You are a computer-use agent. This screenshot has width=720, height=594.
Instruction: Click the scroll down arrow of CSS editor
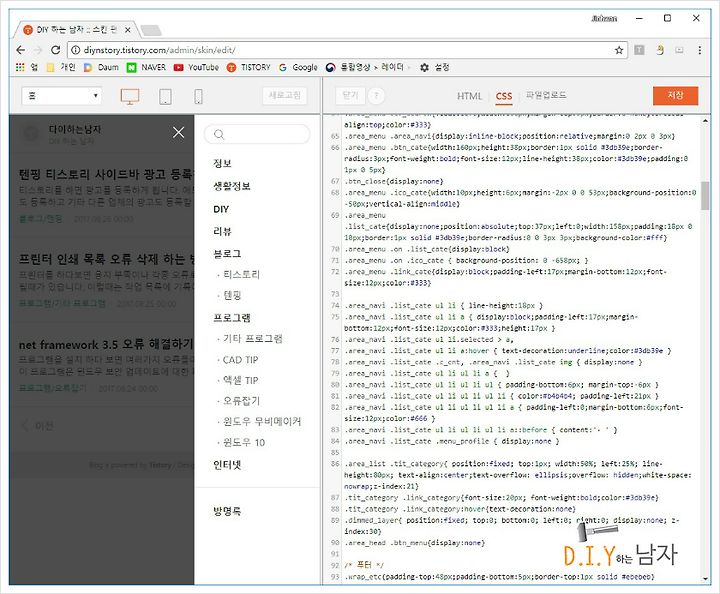[x=705, y=579]
